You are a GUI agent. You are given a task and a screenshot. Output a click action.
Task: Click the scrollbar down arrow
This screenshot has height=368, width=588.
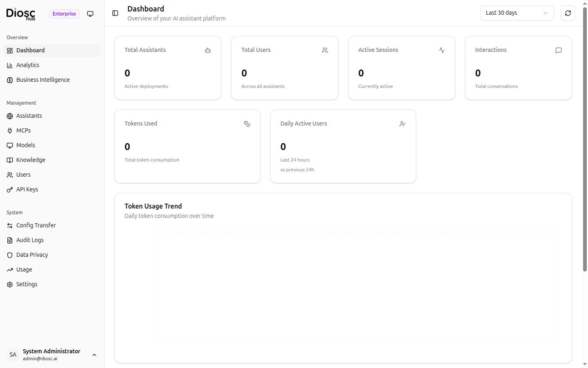click(x=585, y=364)
